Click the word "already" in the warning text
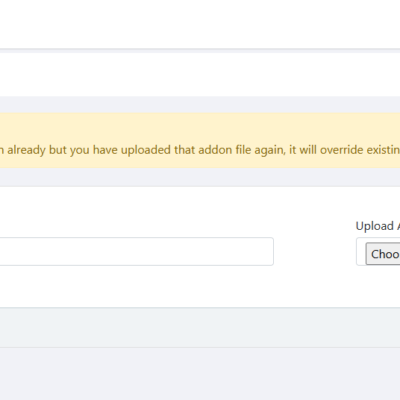Screen dimensions: 400x400 26,150
